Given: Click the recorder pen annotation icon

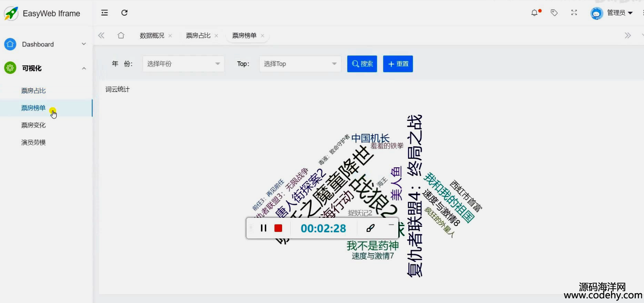Looking at the screenshot, I should pyautogui.click(x=371, y=228).
